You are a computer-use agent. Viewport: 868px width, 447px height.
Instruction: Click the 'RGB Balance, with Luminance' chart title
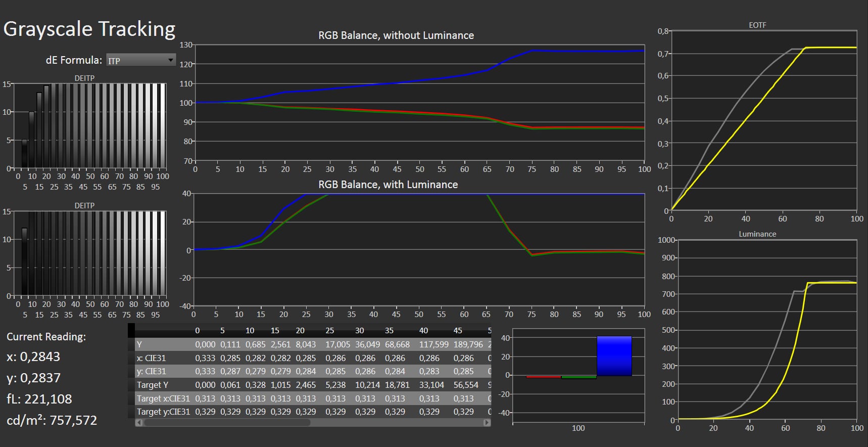pyautogui.click(x=388, y=185)
